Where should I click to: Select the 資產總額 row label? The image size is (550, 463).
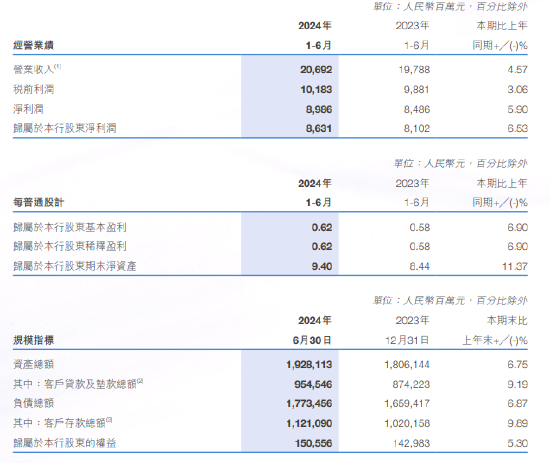33,364
